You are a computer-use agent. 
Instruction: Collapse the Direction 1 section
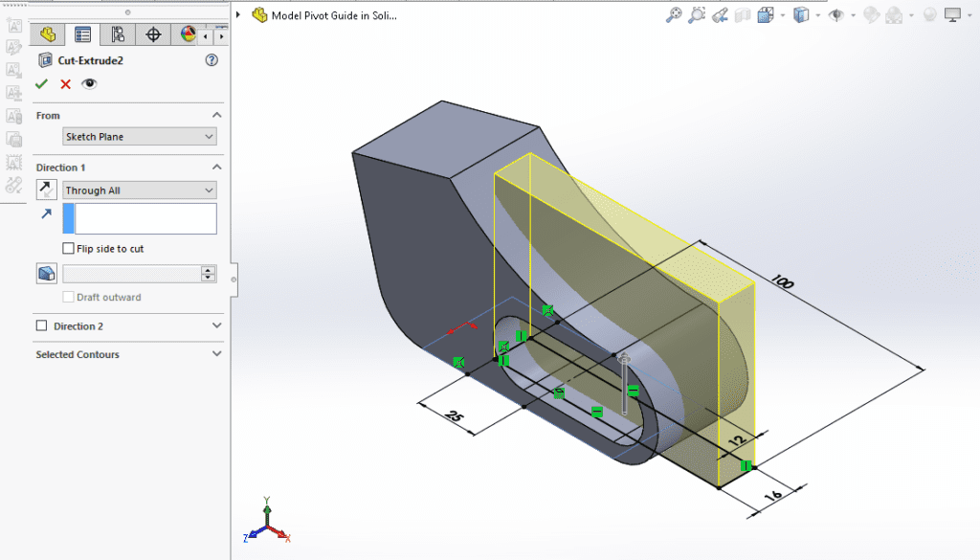[x=216, y=167]
